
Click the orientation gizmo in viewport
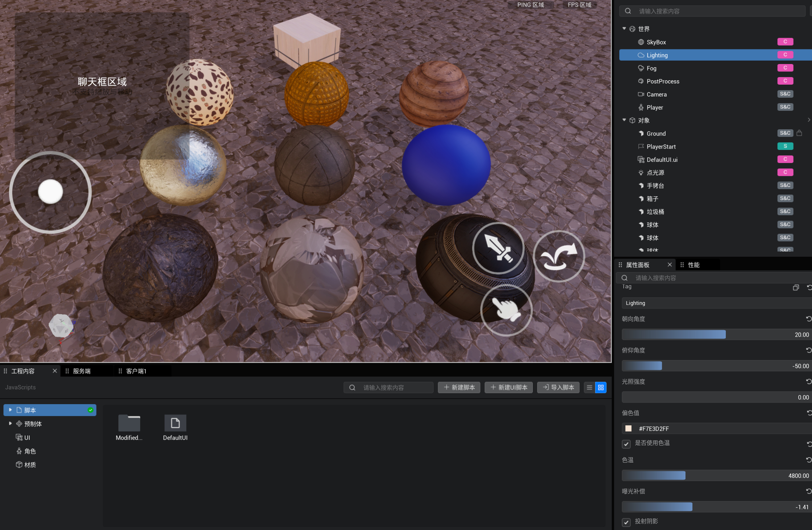62,326
